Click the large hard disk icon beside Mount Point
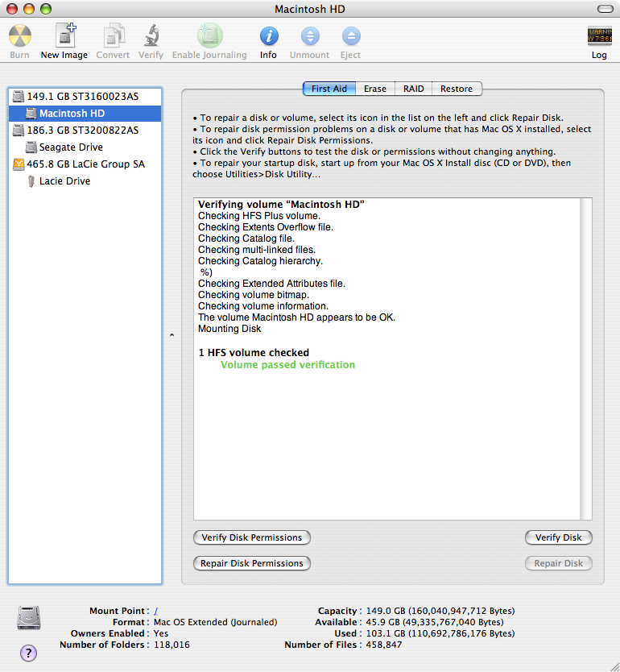 pos(29,617)
